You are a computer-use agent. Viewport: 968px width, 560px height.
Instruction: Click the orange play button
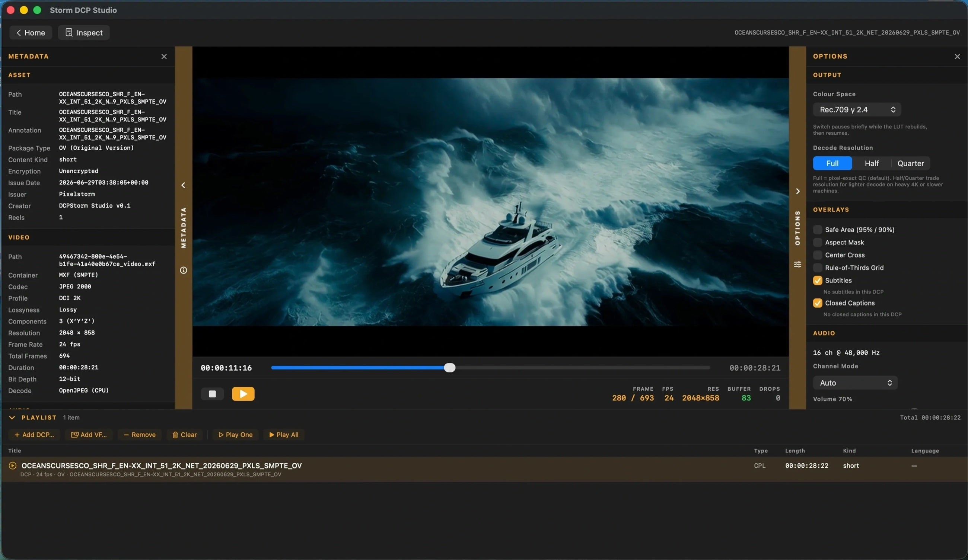[x=243, y=394]
